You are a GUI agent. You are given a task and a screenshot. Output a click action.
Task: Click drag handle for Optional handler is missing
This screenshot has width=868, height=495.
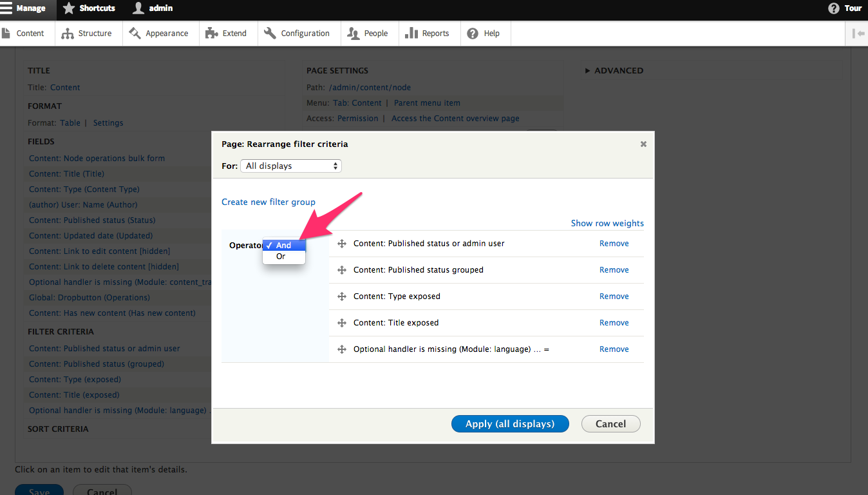pos(342,349)
